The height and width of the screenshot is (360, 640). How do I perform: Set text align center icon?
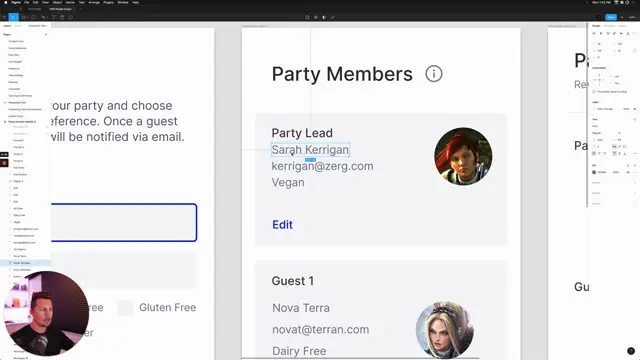(599, 153)
